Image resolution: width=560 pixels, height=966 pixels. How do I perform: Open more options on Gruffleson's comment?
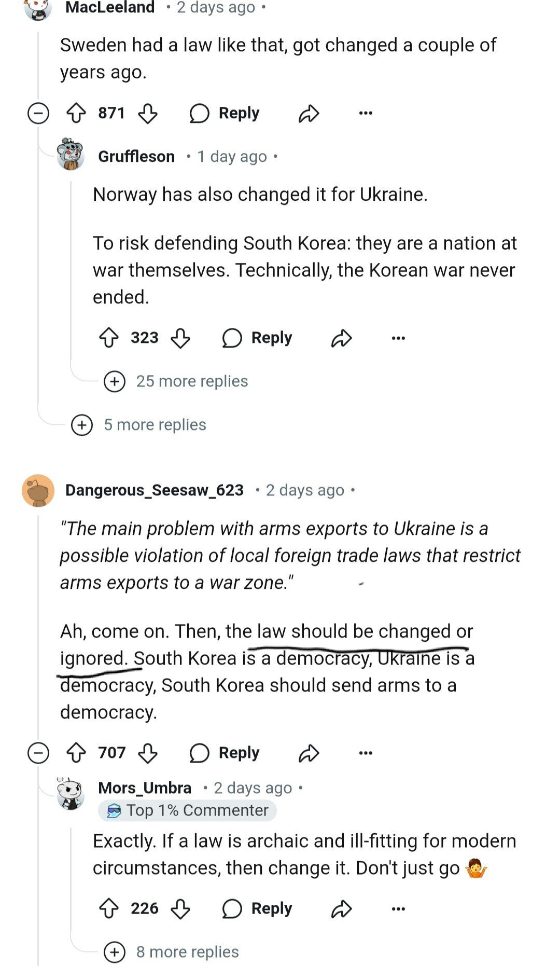(x=398, y=338)
